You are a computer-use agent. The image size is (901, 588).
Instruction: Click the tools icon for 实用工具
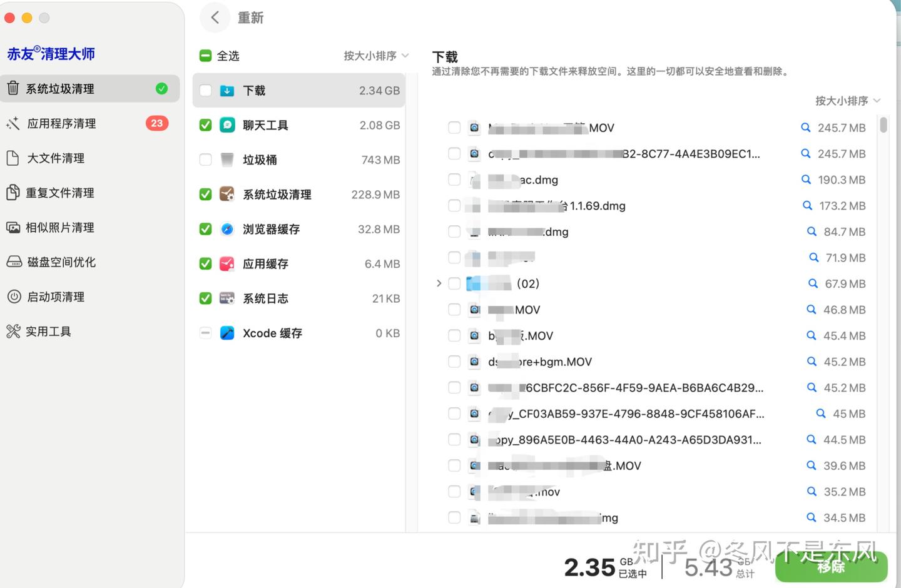(13, 331)
